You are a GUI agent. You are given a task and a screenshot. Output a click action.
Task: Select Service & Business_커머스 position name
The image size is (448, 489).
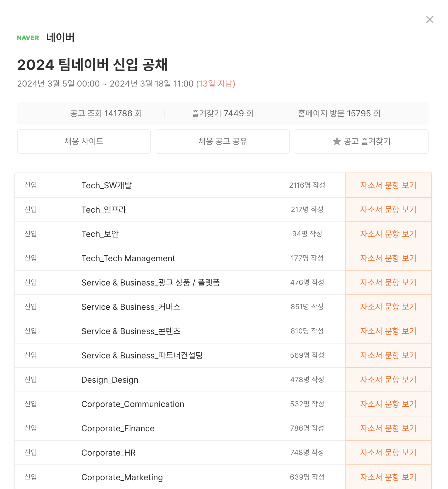(131, 307)
